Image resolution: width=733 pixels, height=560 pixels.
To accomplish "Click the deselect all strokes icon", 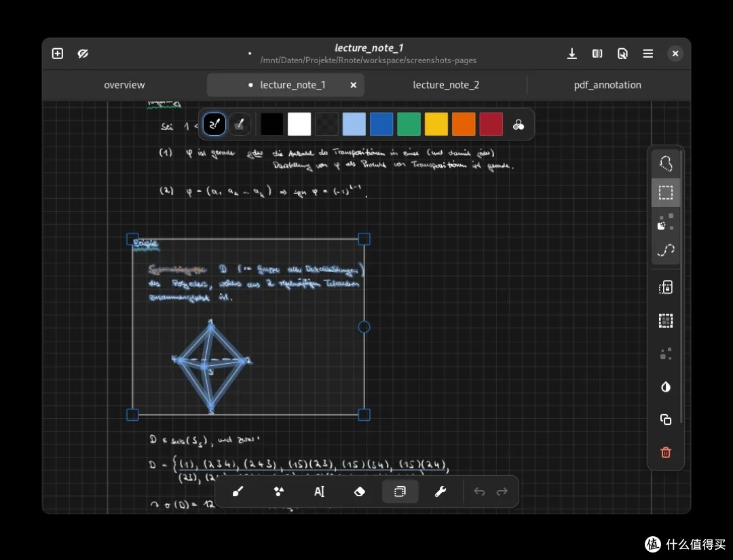I will click(666, 354).
